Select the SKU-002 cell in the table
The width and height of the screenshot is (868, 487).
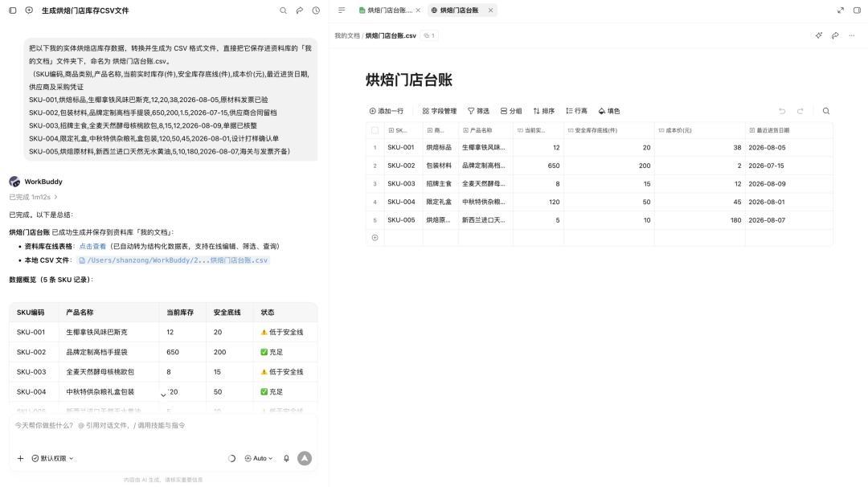(x=403, y=166)
